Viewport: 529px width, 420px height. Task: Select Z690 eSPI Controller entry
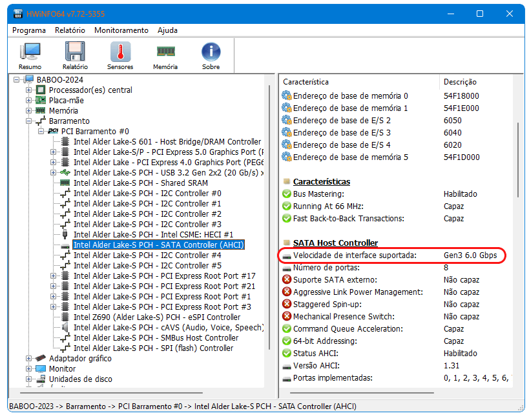click(157, 317)
